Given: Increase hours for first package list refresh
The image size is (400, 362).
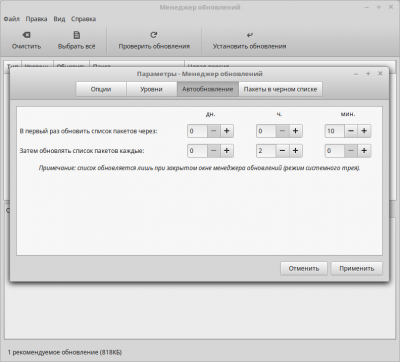Looking at the screenshot, I should [295, 131].
